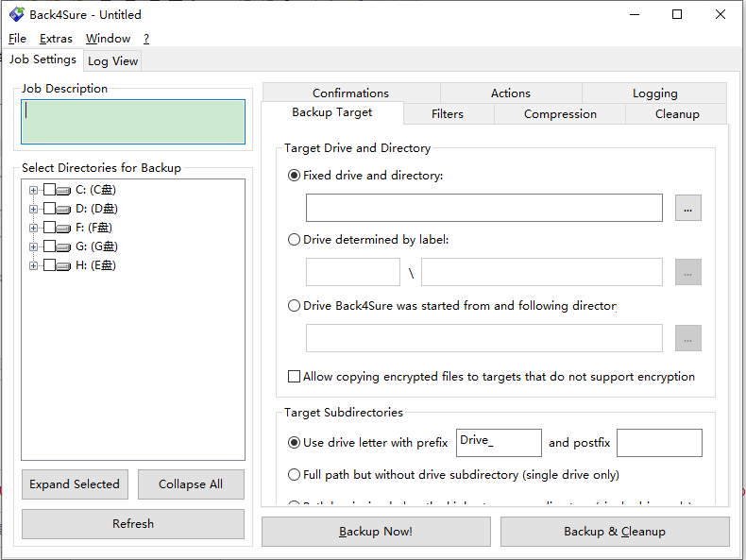This screenshot has height=560, width=746.
Task: Open the File menu
Action: pos(18,39)
